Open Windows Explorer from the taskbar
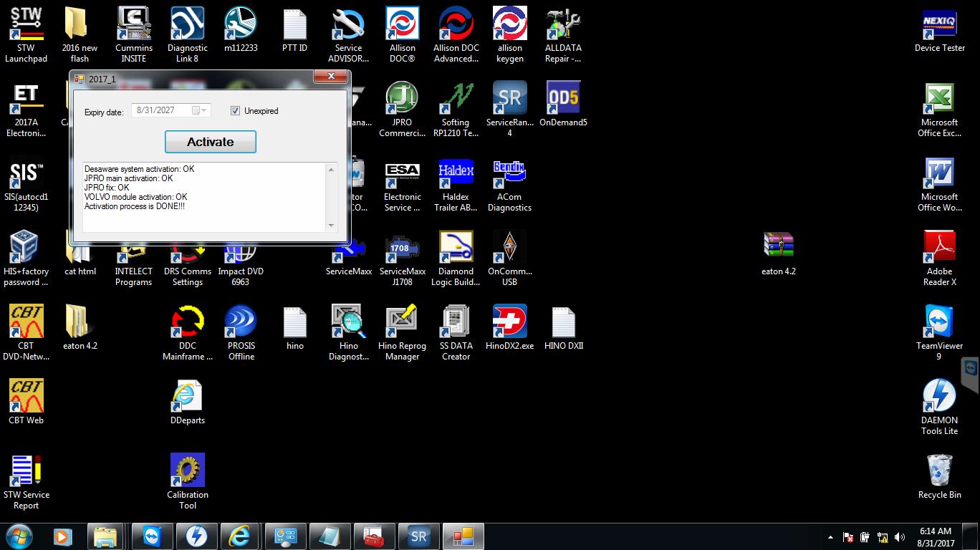Image resolution: width=980 pixels, height=550 pixels. [105, 536]
